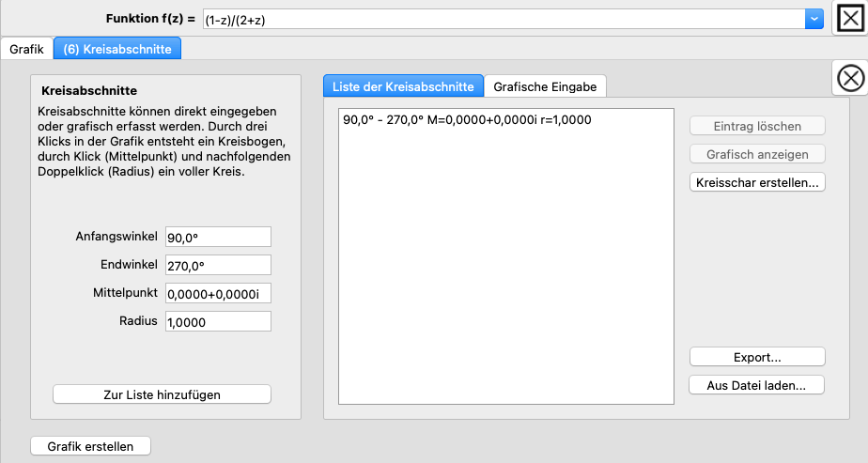
Task: Select the 90,0° - 270,0° list entry
Action: pyautogui.click(x=467, y=120)
